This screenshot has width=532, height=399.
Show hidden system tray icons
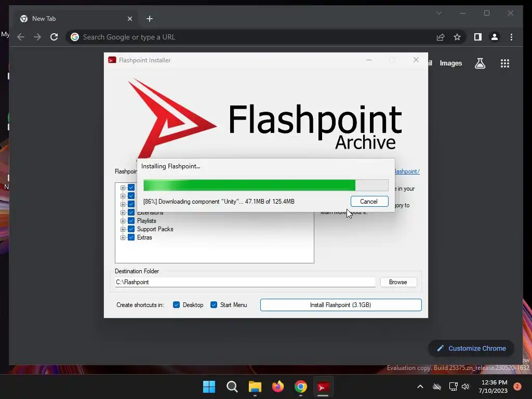point(420,387)
